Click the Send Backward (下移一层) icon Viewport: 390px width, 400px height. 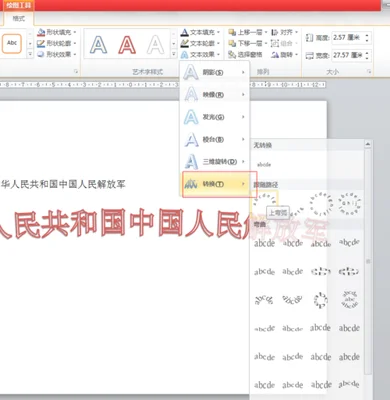point(232,43)
